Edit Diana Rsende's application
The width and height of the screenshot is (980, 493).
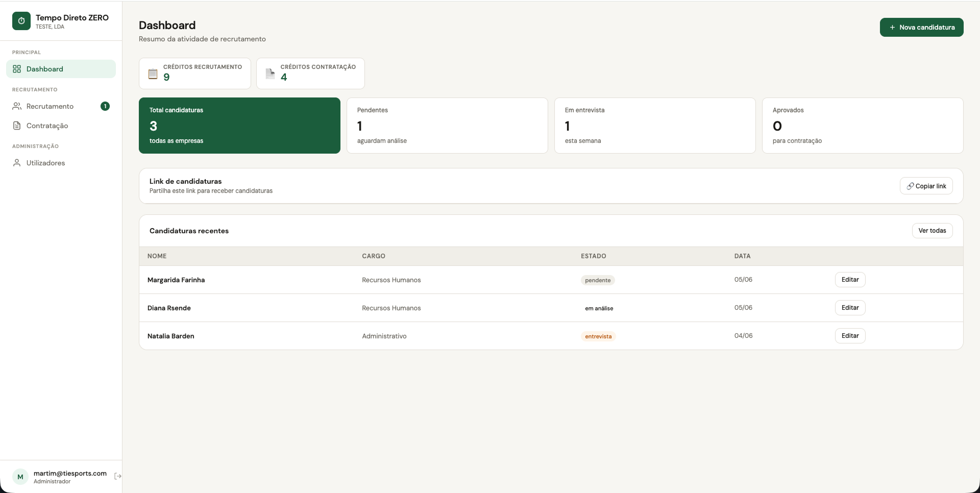(x=850, y=308)
